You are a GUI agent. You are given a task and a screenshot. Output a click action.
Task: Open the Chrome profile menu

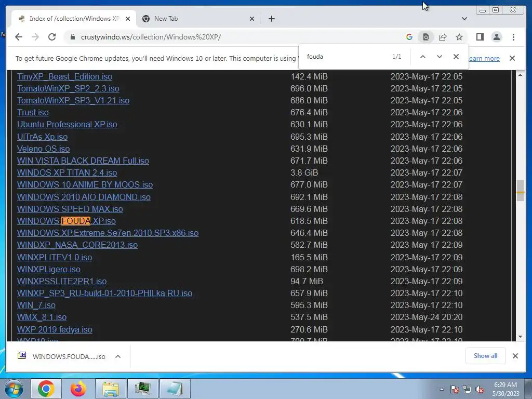(496, 37)
